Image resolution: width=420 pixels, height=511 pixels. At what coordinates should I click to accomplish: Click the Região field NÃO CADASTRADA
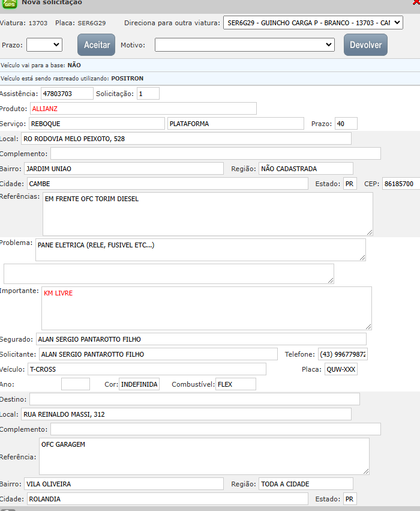point(306,169)
